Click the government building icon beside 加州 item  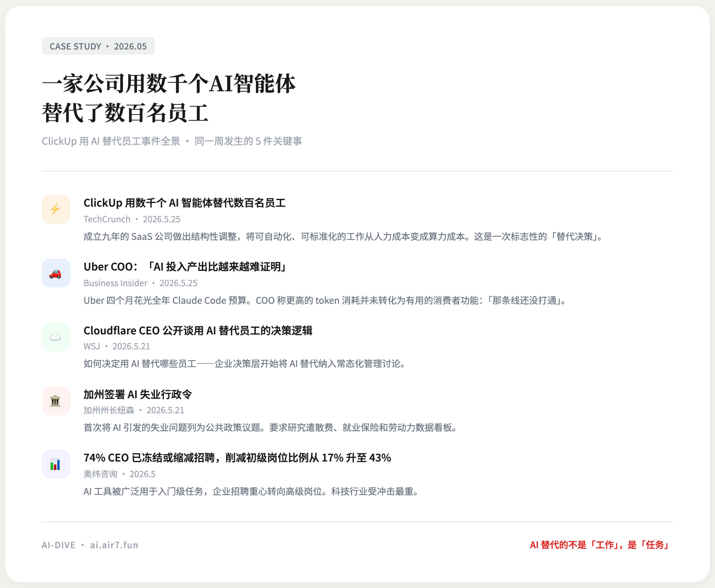tap(56, 401)
